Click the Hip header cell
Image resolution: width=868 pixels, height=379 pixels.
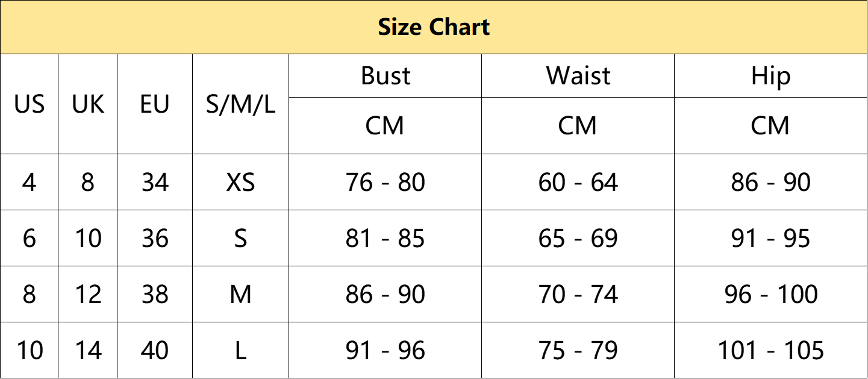[771, 76]
